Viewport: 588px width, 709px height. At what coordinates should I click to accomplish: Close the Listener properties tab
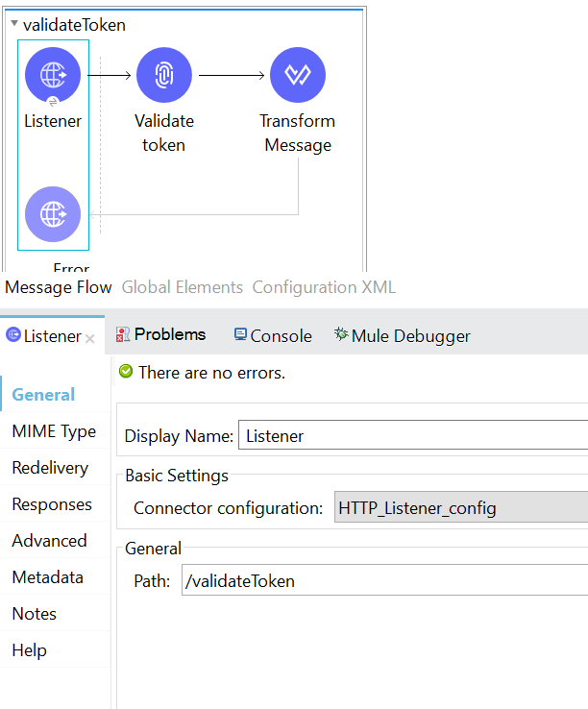pyautogui.click(x=90, y=338)
